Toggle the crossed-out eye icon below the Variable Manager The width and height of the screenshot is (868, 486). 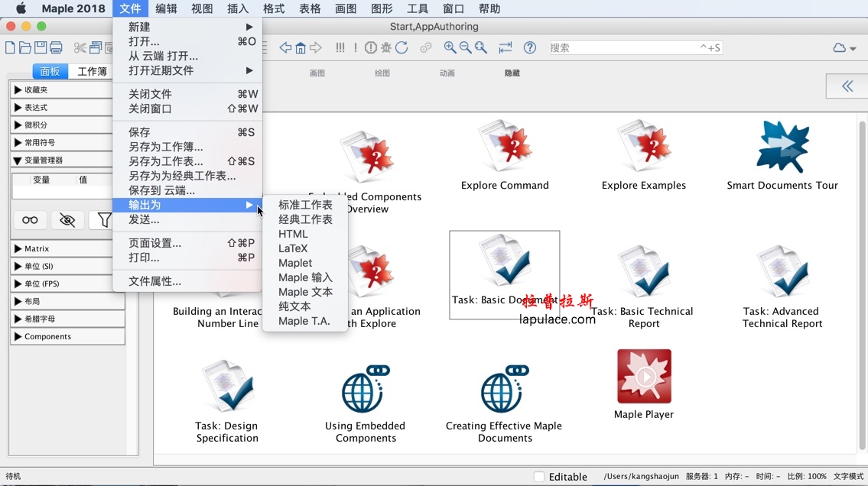(67, 220)
